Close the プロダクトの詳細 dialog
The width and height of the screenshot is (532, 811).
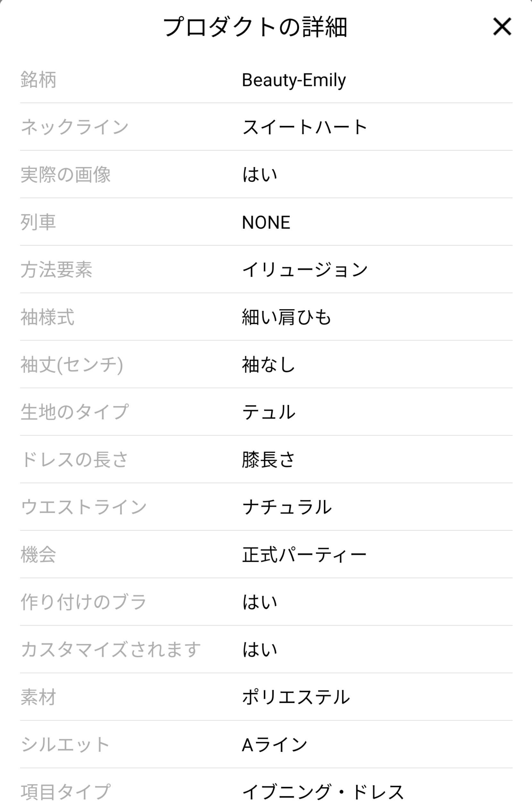click(502, 27)
